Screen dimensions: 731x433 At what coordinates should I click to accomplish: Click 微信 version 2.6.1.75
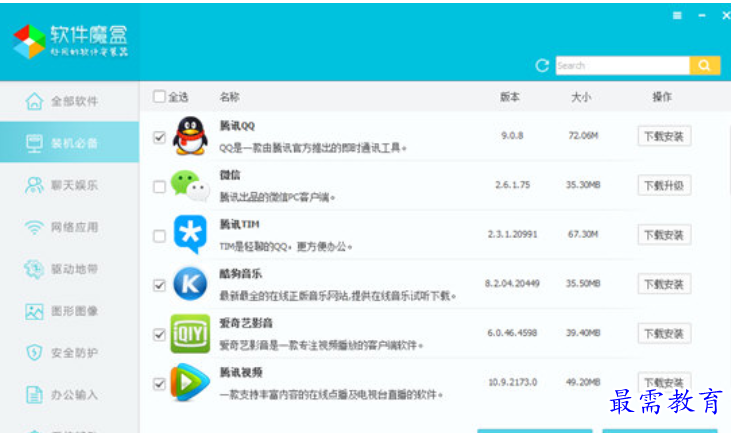click(512, 185)
